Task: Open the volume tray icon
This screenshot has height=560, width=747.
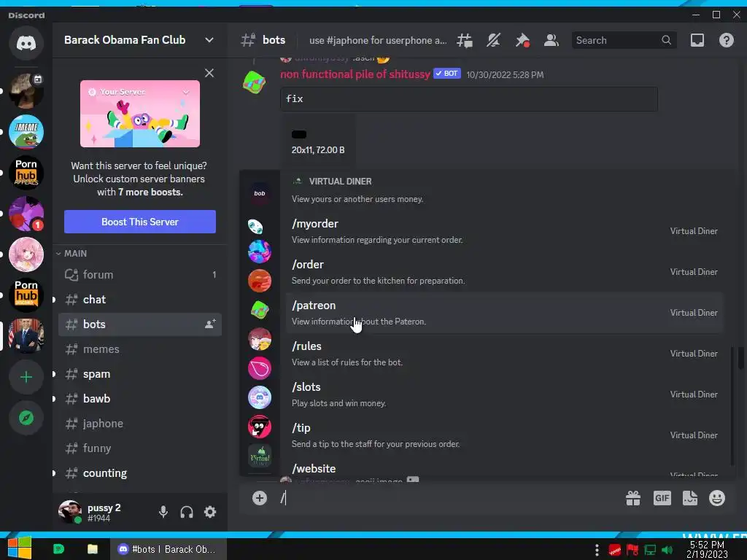Action: (667, 551)
